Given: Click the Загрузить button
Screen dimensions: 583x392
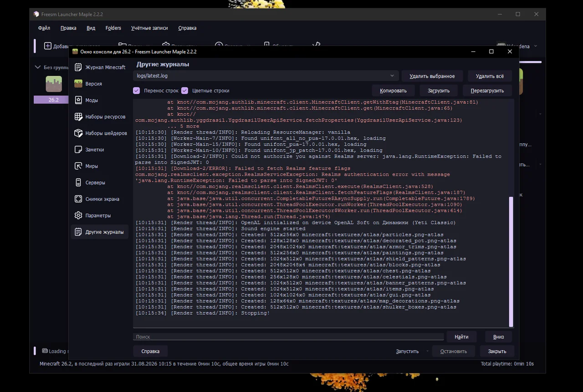Looking at the screenshot, I should pyautogui.click(x=439, y=91).
